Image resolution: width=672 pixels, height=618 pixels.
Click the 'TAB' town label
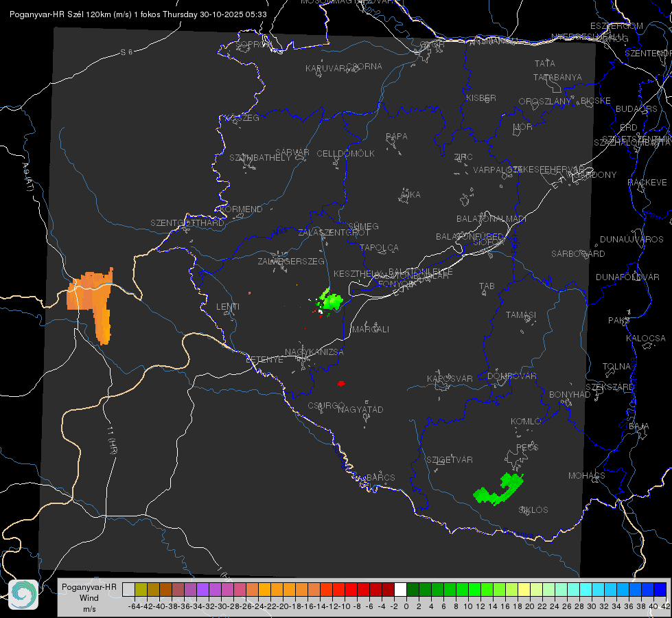pos(487,286)
